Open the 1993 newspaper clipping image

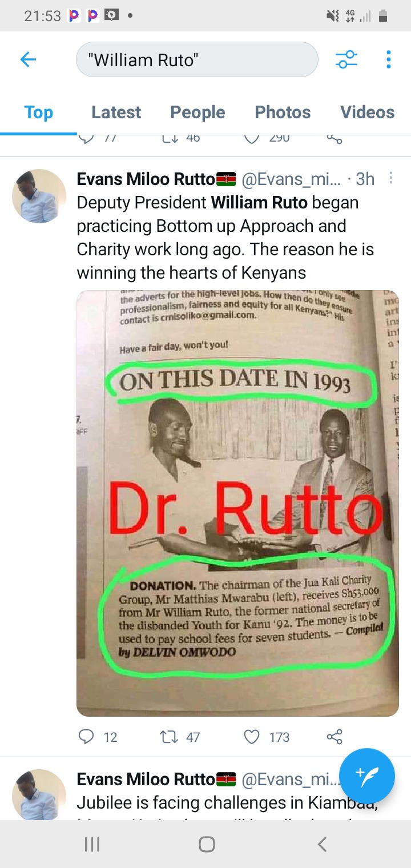(x=237, y=503)
